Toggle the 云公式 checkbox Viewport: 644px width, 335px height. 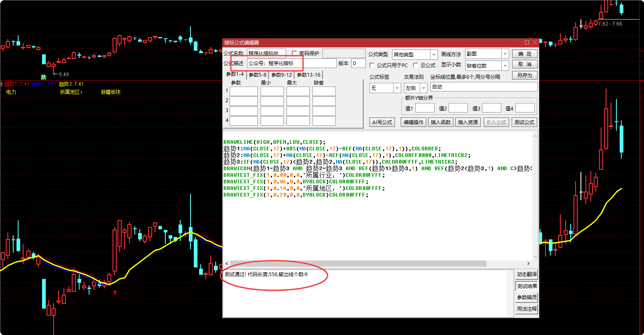[416, 65]
